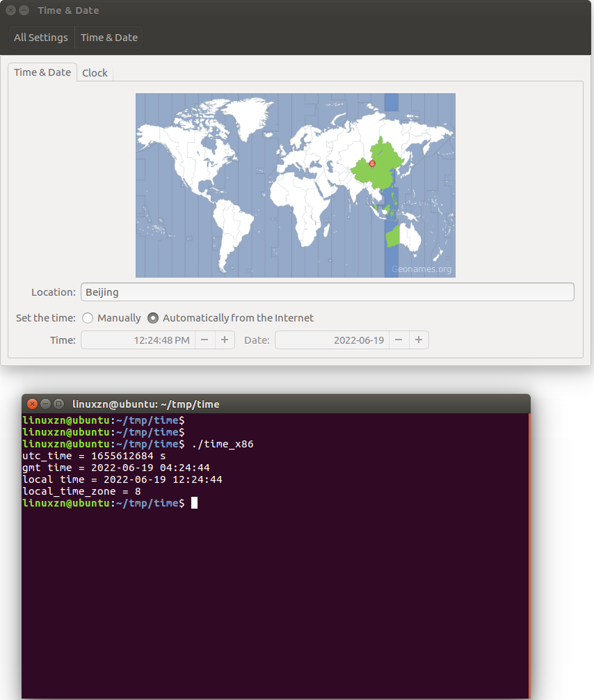Click the utc_time = 1655612684 s line
Viewport: 594px width, 700px height.
(x=94, y=456)
